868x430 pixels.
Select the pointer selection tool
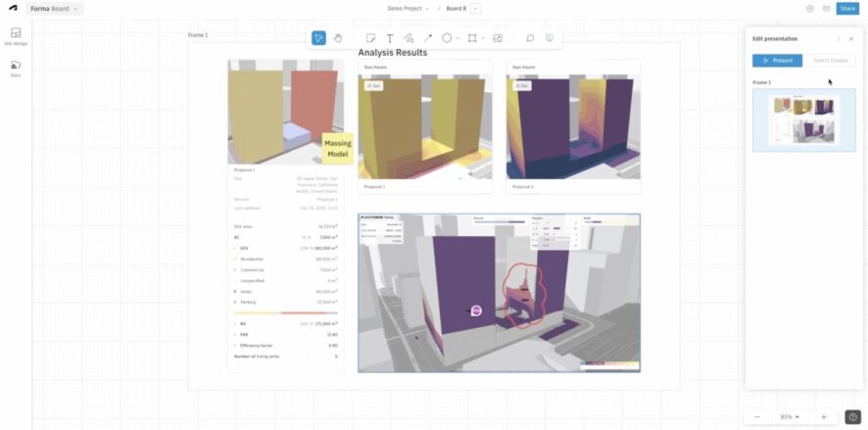tap(318, 38)
